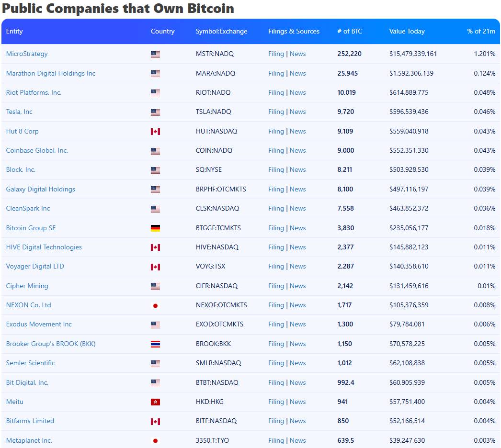Open the Filing link for Bitcoin Group SE
501x448 pixels.
click(276, 228)
